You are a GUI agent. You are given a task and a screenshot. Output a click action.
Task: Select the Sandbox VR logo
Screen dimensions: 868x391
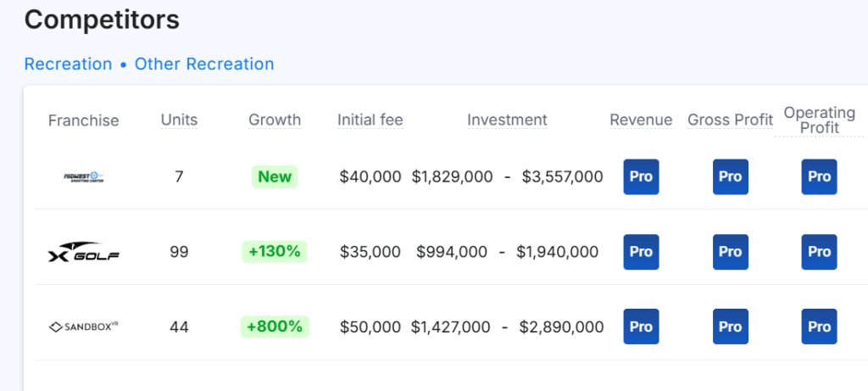tap(83, 327)
